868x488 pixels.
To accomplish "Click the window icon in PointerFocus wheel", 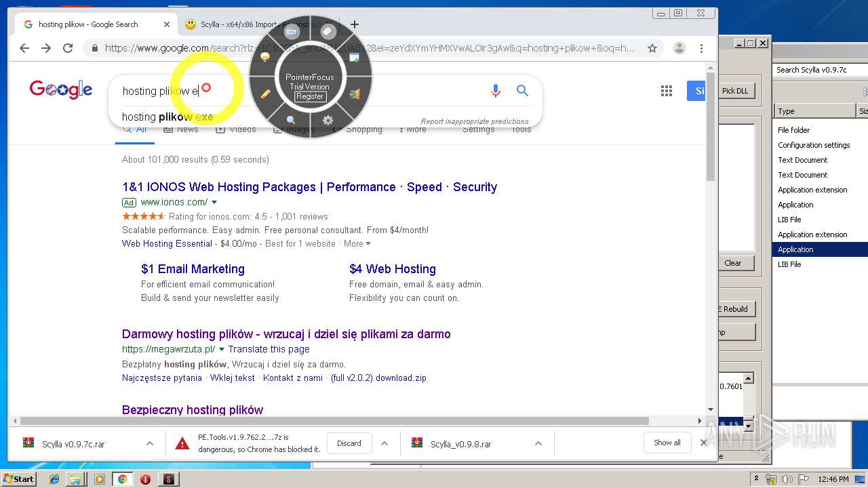I will click(x=354, y=58).
